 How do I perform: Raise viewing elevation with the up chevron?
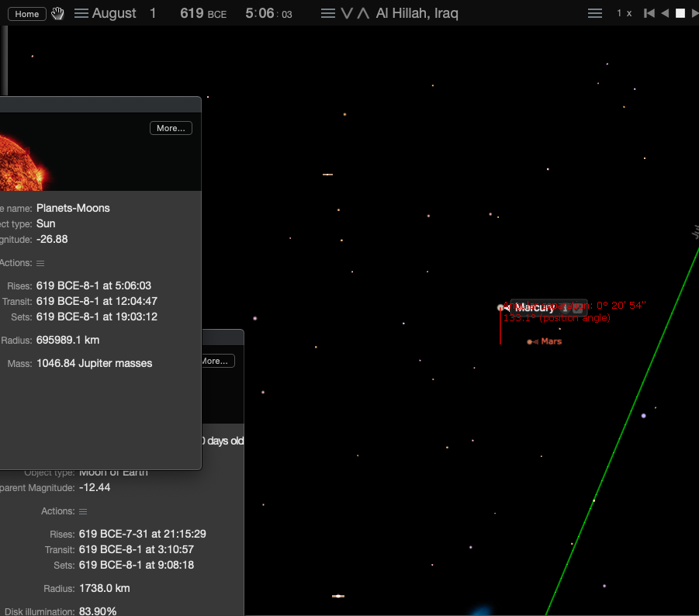coord(363,13)
